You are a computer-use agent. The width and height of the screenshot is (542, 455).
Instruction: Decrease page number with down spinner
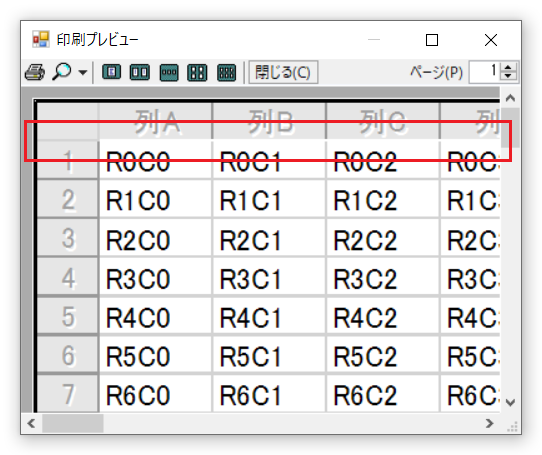(508, 77)
